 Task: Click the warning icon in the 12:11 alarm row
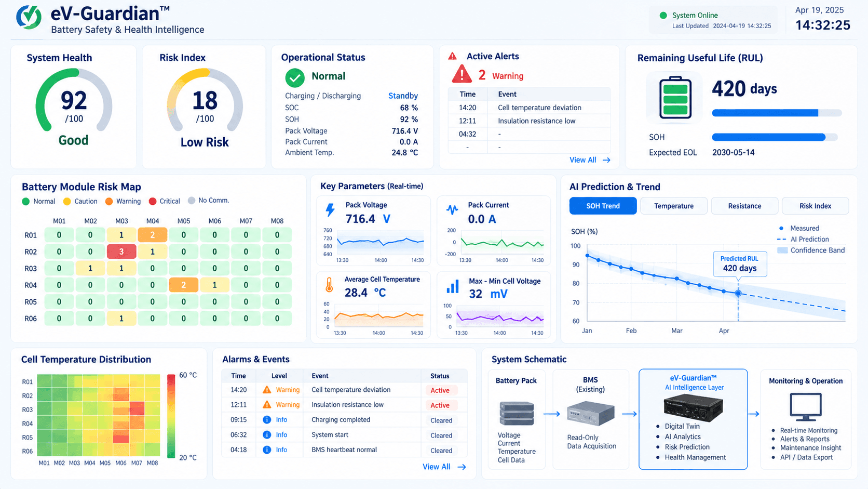point(267,405)
